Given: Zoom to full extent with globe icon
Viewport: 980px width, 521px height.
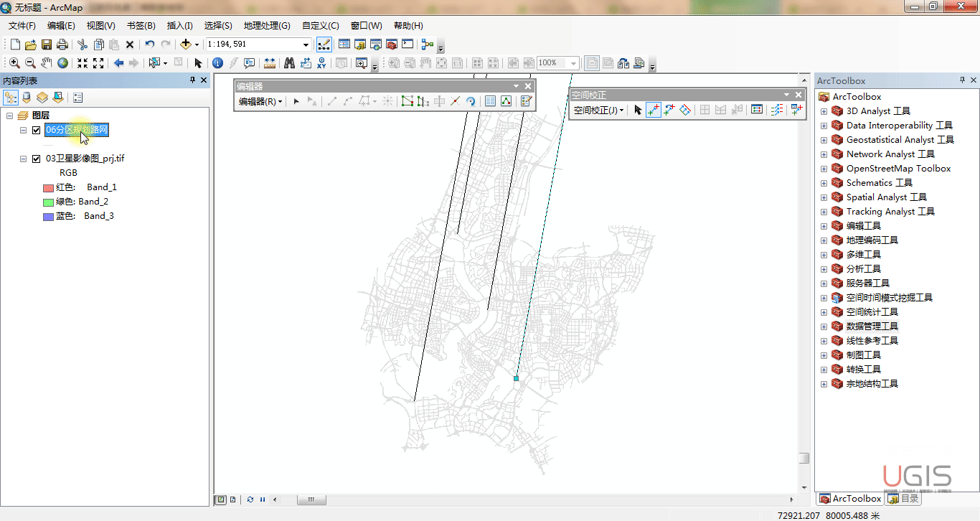Looking at the screenshot, I should pyautogui.click(x=63, y=63).
